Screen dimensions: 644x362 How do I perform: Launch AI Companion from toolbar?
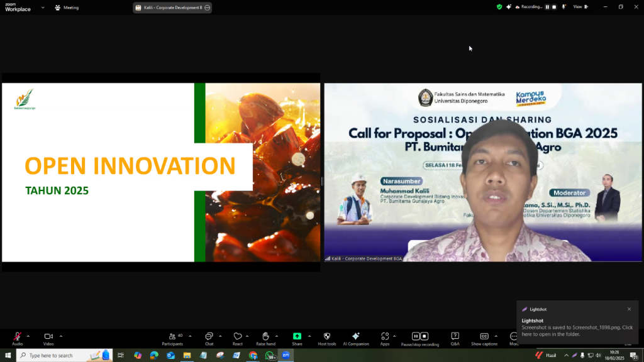click(356, 337)
